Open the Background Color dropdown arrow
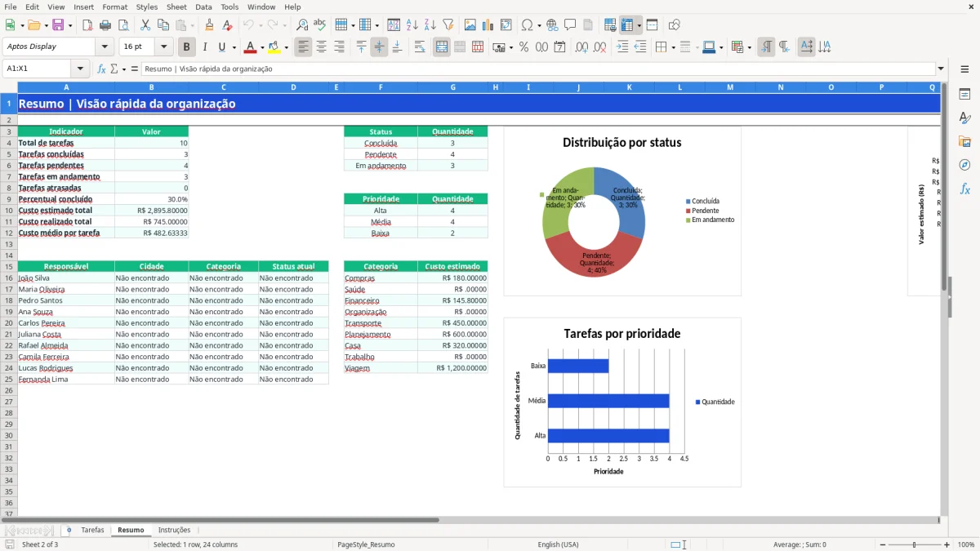Viewport: 980px width, 551px height. tap(286, 47)
